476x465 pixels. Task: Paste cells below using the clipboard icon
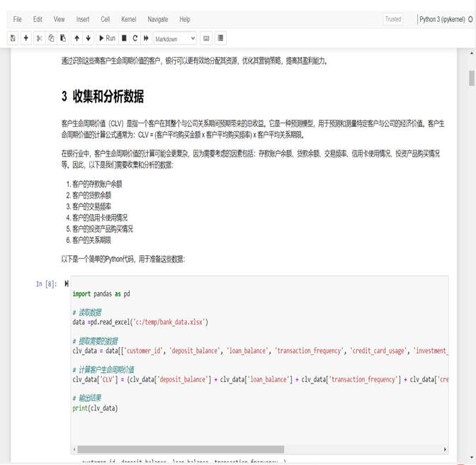[62, 38]
